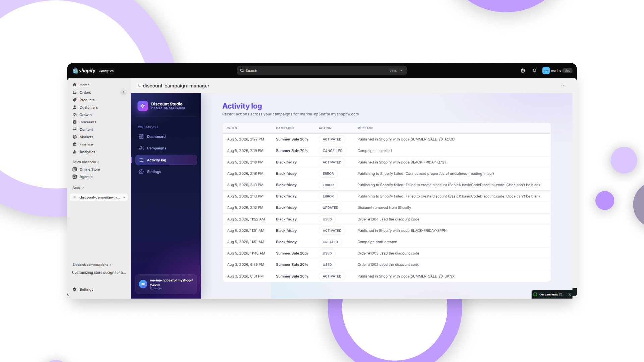
Task: Click the pin dot on discount-campaign-manager app
Action: pyautogui.click(x=124, y=198)
